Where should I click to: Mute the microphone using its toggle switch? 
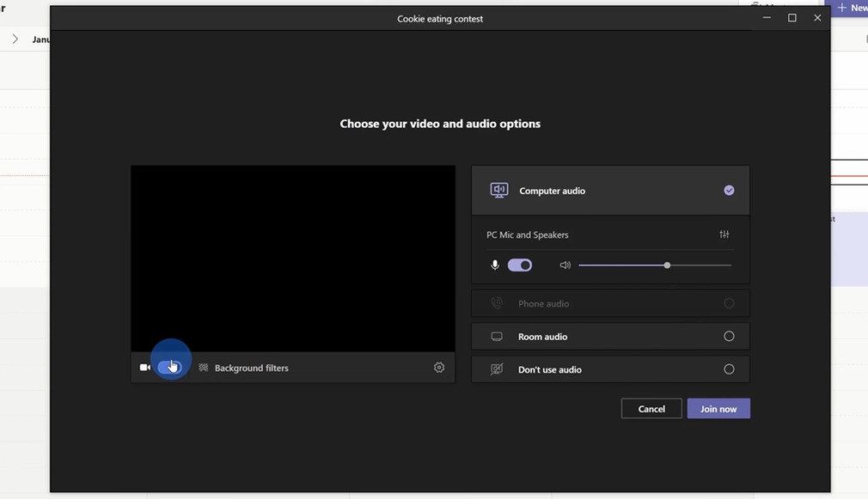click(519, 265)
